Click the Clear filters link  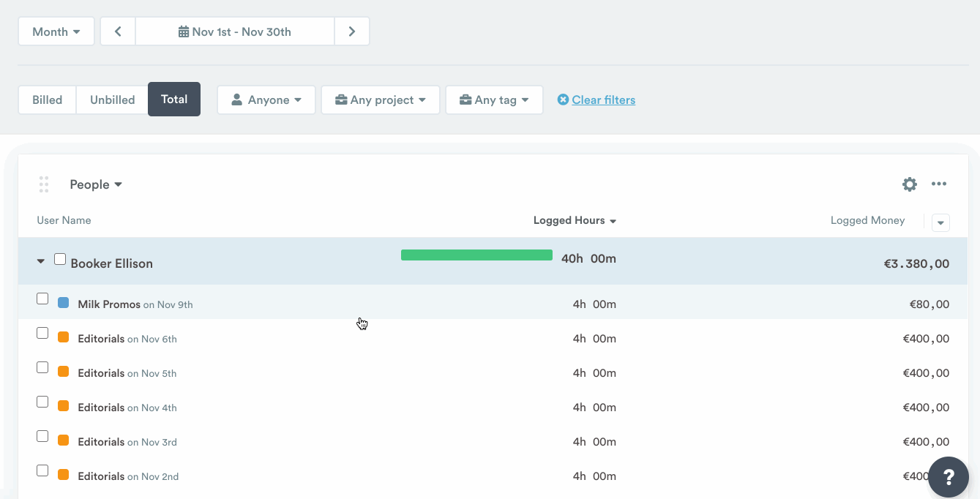click(x=603, y=100)
